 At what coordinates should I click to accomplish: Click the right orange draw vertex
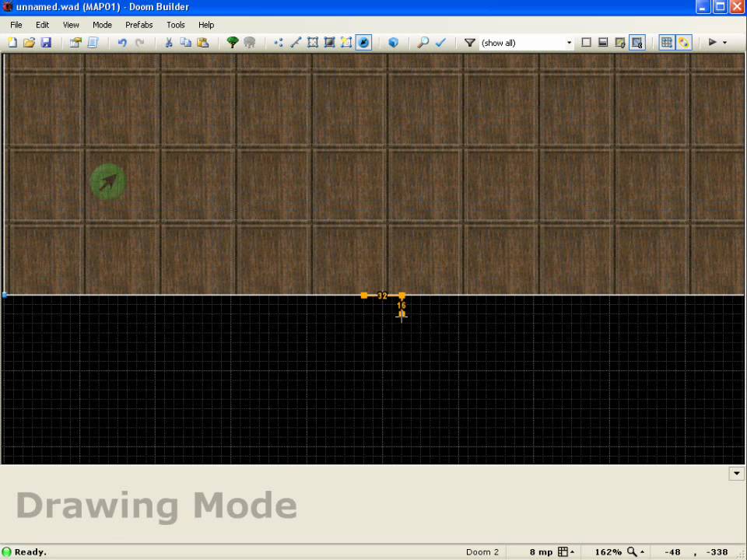pyautogui.click(x=402, y=296)
